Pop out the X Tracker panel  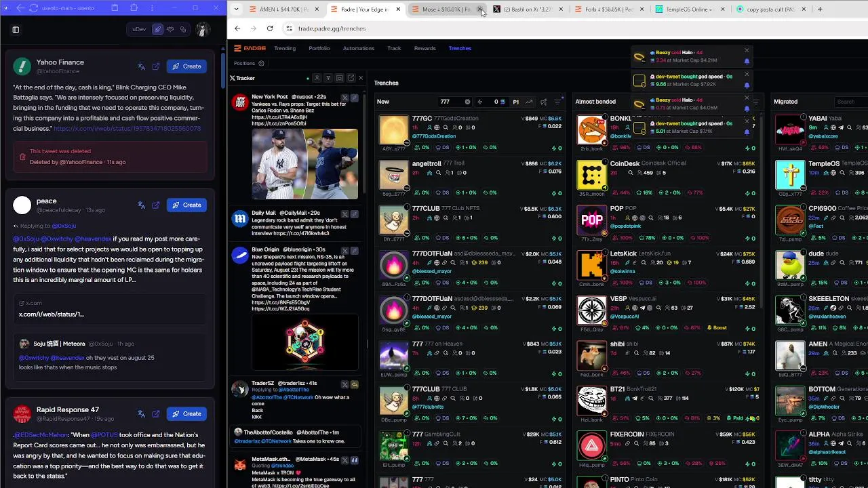[350, 78]
